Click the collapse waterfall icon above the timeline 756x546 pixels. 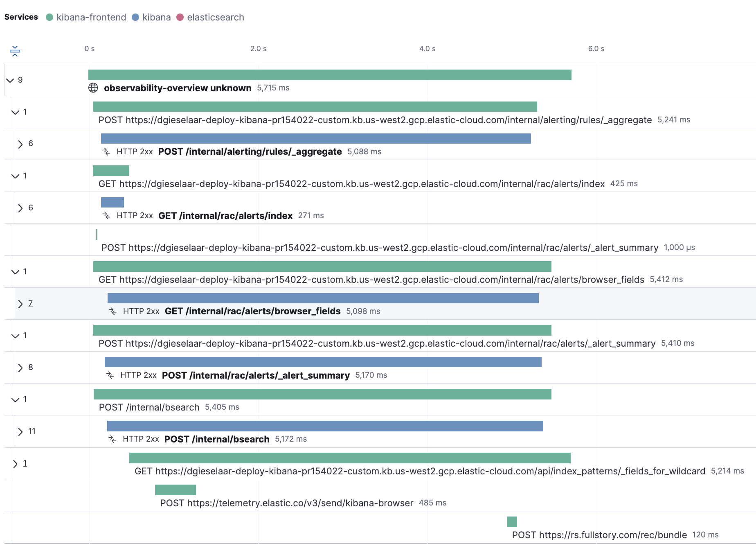[x=15, y=51]
